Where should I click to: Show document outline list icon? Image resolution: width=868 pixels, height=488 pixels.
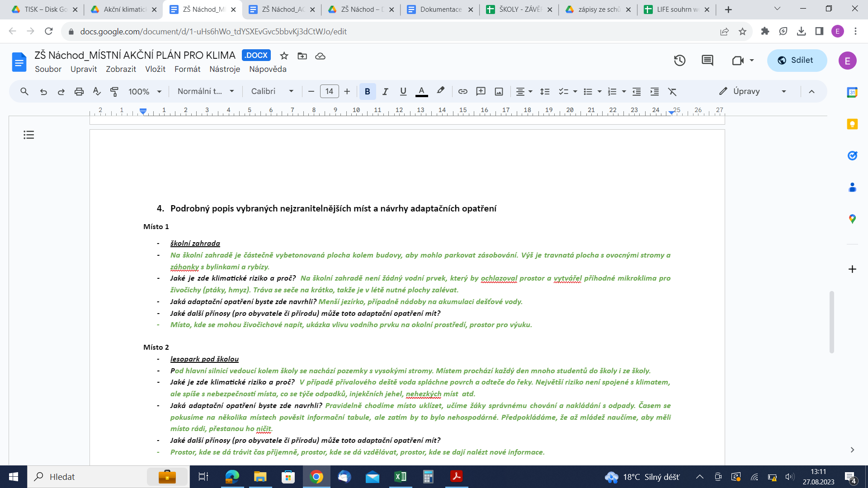pyautogui.click(x=28, y=135)
